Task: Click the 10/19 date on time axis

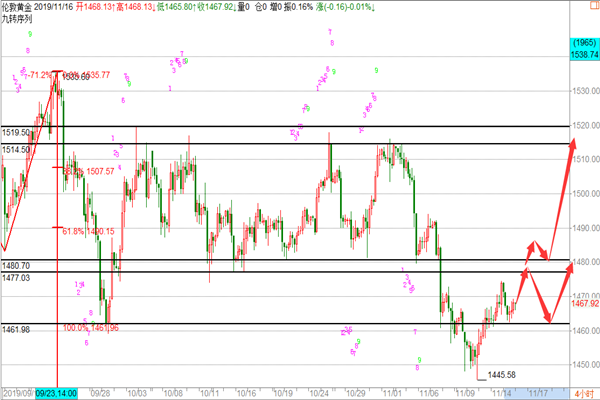Action: pos(283,393)
